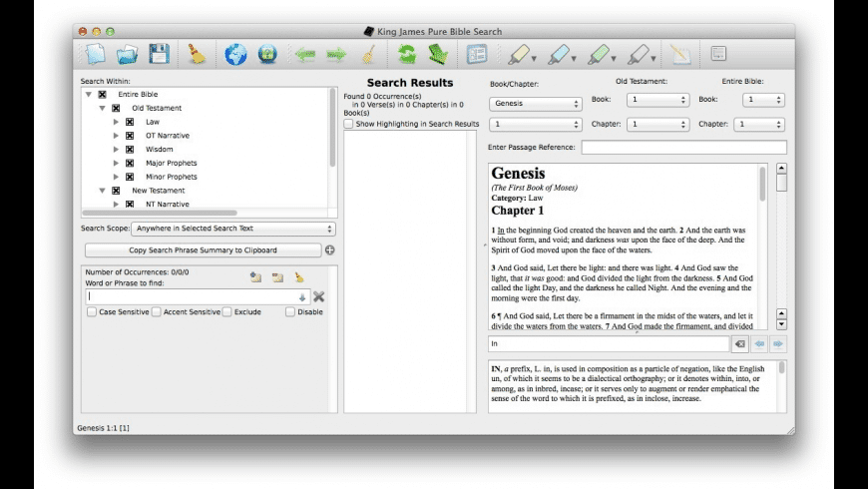This screenshot has height=489, width=868.
Task: Enable the Case Sensitive checkbox
Action: click(x=92, y=312)
